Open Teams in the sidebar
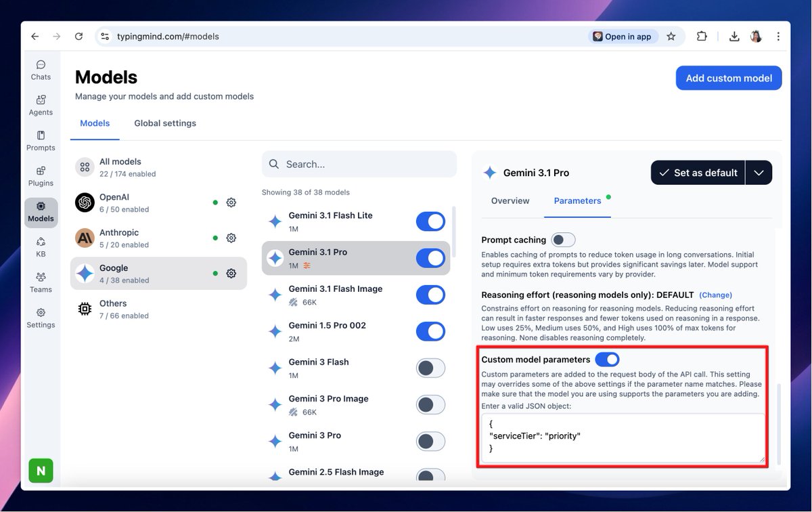Viewport: 812px width, 512px height. [41, 282]
